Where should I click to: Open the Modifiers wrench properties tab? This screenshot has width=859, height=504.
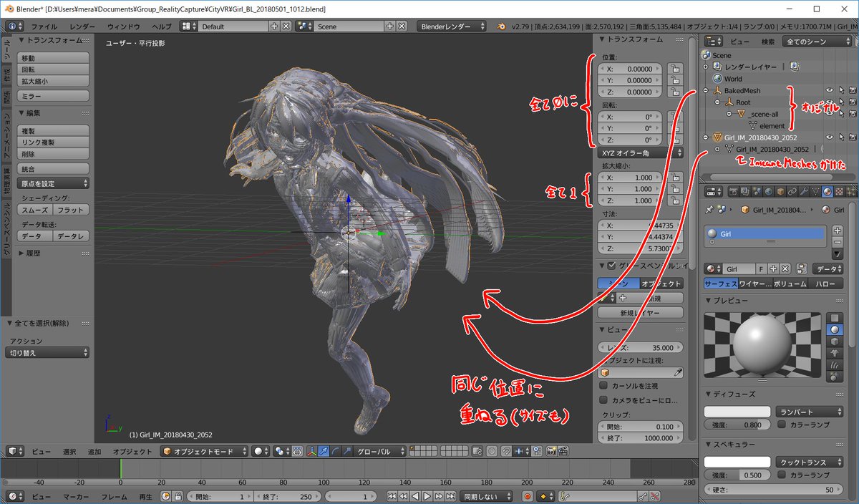(804, 191)
